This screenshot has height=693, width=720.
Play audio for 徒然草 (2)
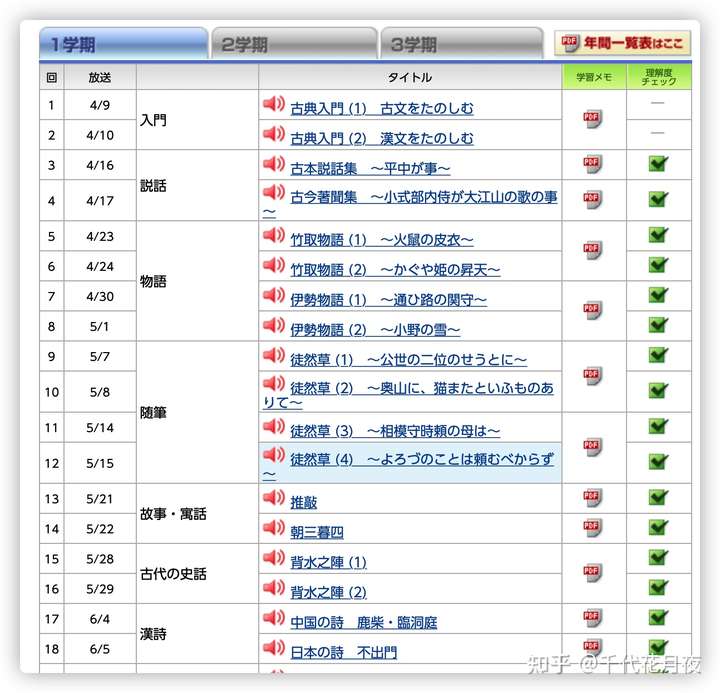274,383
